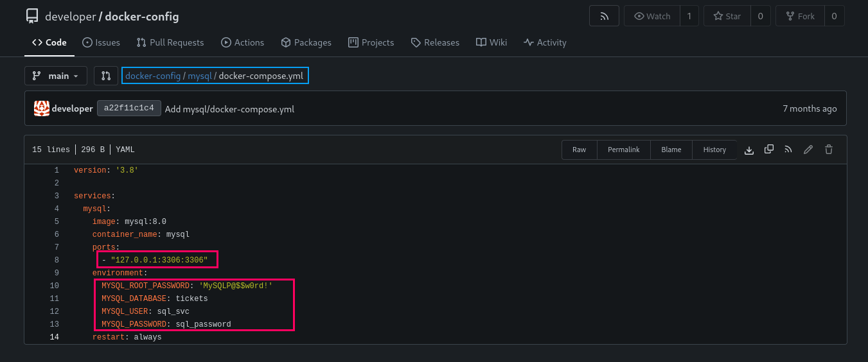
Task: Fork the repository
Action: coord(799,16)
